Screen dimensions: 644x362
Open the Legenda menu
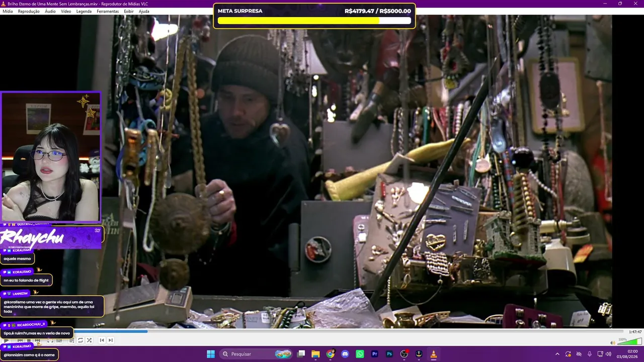click(x=84, y=11)
